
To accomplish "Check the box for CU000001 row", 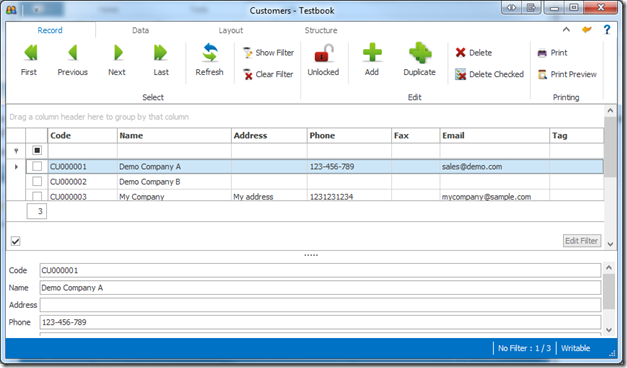I will click(x=37, y=166).
